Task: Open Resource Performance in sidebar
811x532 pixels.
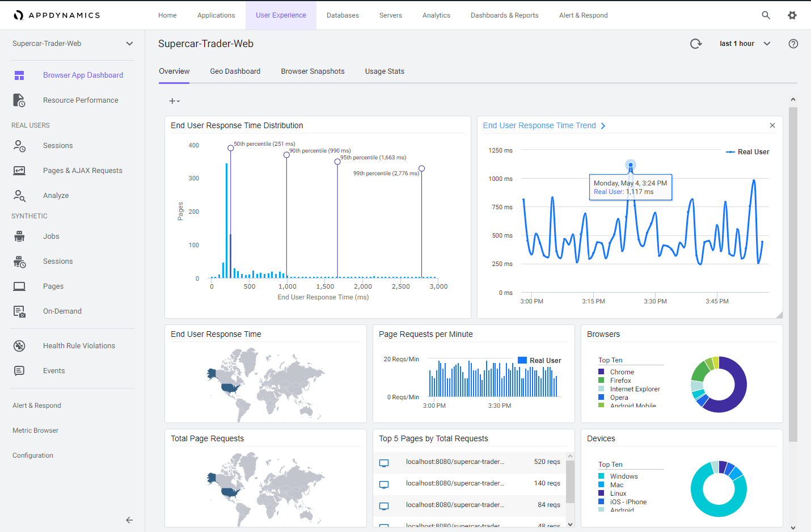Action: [81, 100]
